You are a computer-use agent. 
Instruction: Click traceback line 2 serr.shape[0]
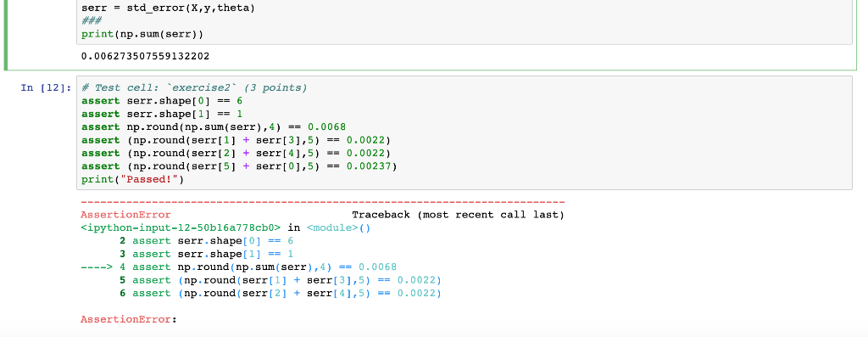pos(207,240)
